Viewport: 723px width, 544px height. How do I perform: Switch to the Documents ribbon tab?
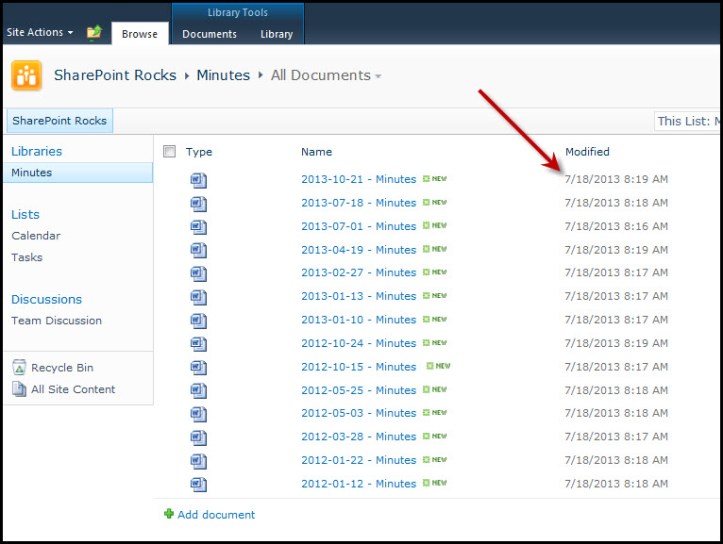pyautogui.click(x=209, y=34)
